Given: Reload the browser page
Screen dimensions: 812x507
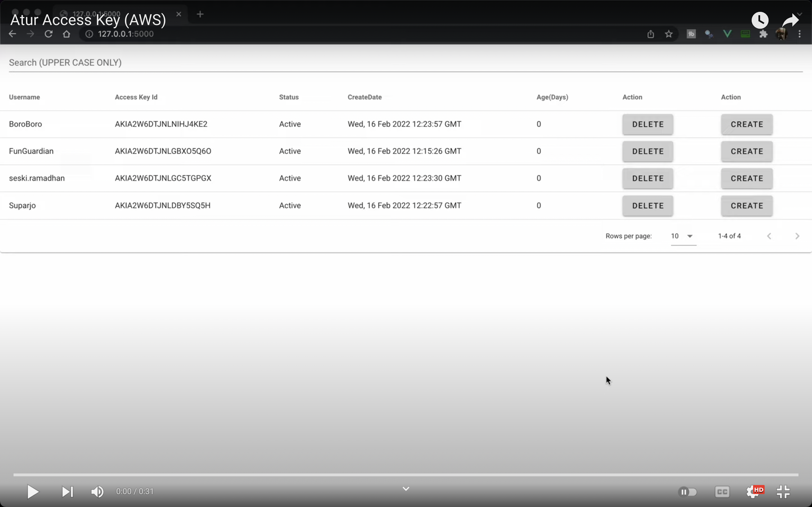Looking at the screenshot, I should click(49, 34).
